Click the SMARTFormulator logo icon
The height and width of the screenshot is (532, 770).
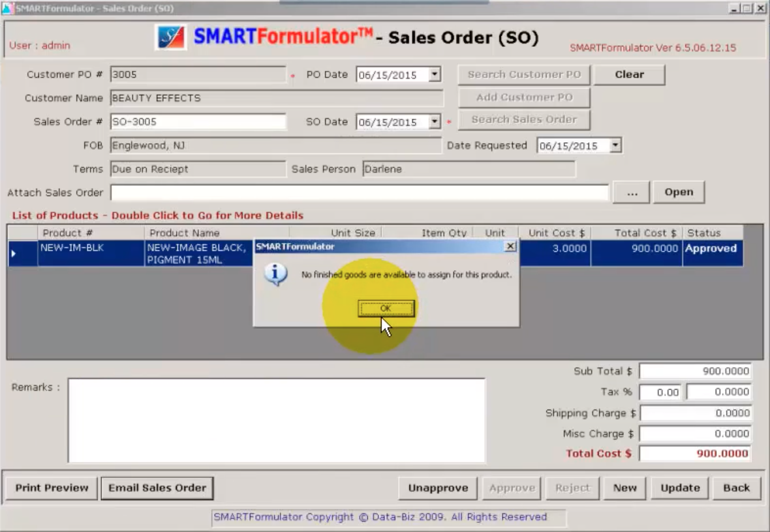tap(172, 37)
